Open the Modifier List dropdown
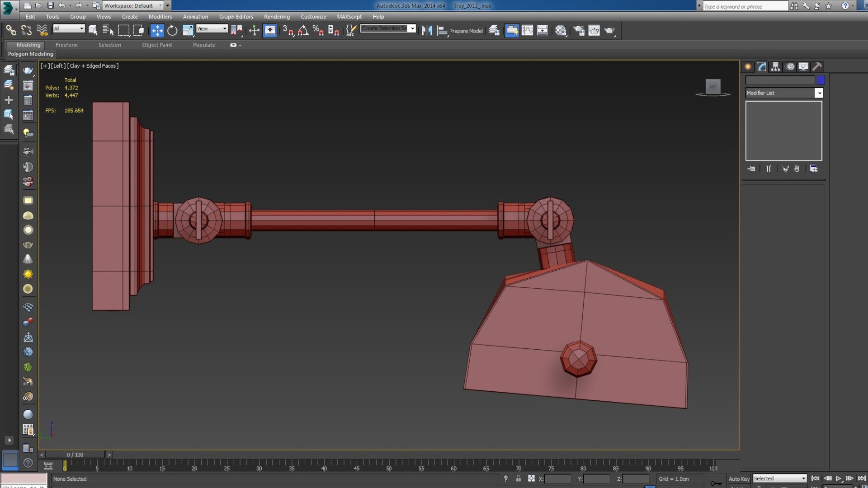The width and height of the screenshot is (868, 488). [784, 93]
